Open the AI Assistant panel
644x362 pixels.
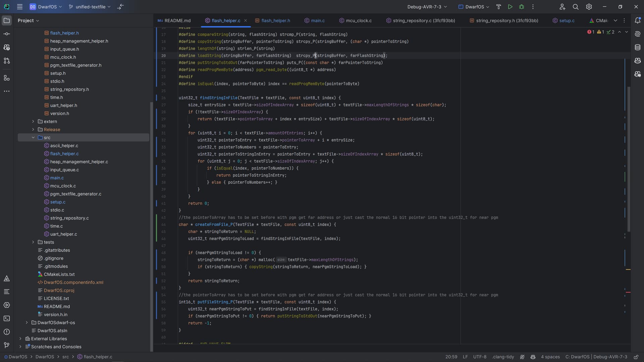coord(638,34)
